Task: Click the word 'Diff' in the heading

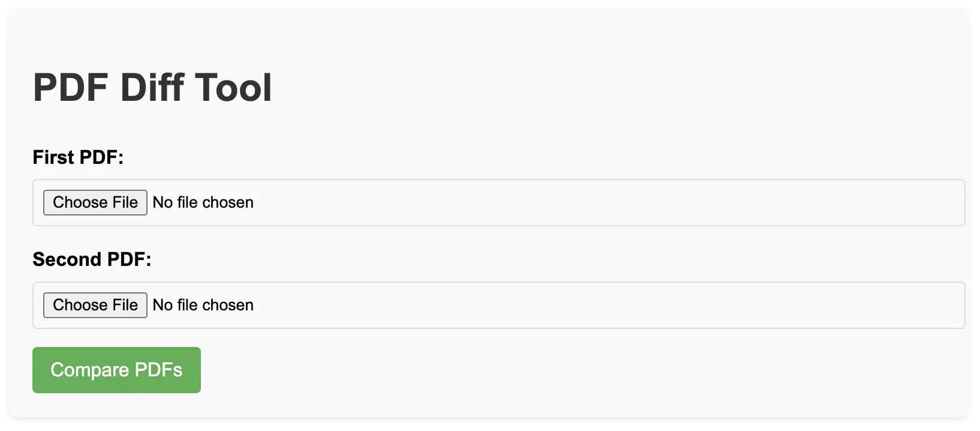Action: (152, 88)
